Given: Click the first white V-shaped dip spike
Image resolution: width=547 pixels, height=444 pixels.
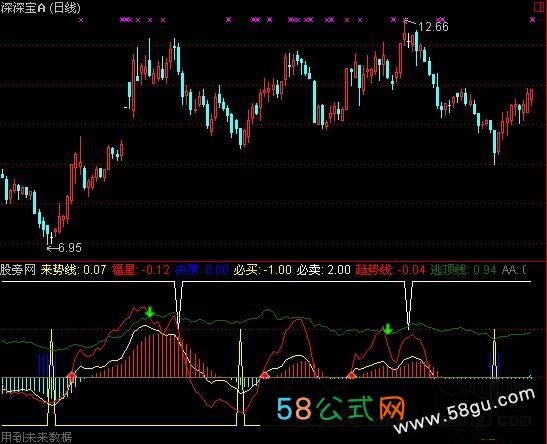Looking at the screenshot, I should [x=178, y=303].
